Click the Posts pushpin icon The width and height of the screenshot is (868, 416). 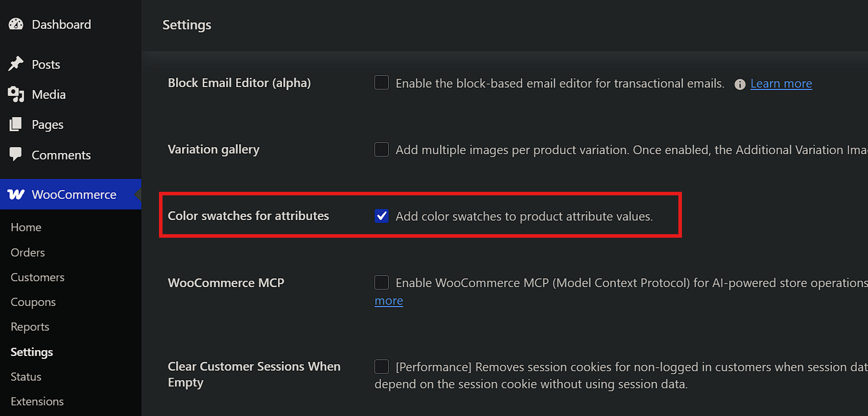(x=16, y=64)
